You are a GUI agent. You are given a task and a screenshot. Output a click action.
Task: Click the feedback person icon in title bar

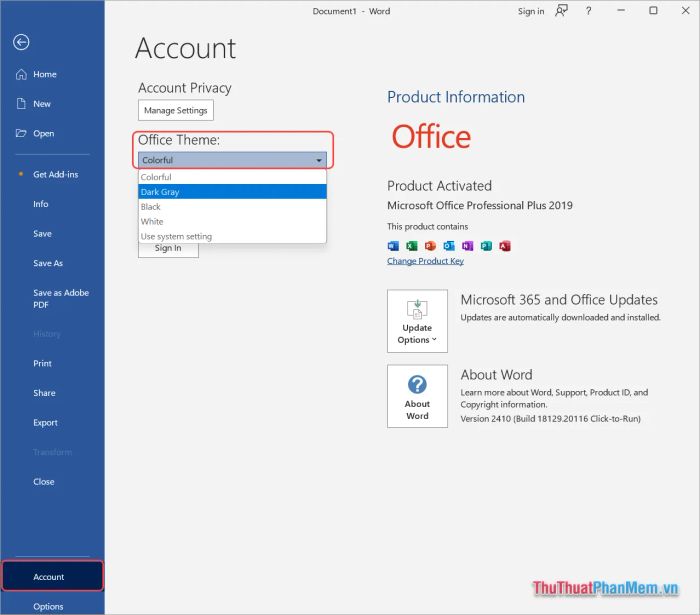(x=561, y=11)
